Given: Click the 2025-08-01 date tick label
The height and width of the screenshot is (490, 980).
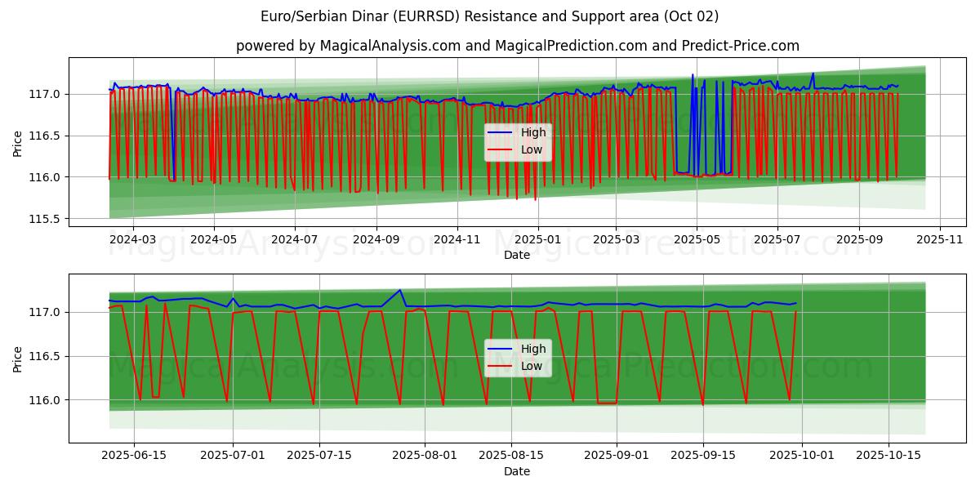Looking at the screenshot, I should coord(425,455).
